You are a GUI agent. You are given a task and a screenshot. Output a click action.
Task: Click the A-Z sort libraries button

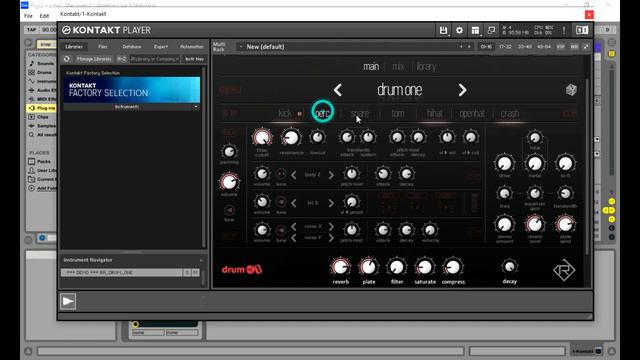coord(122,59)
